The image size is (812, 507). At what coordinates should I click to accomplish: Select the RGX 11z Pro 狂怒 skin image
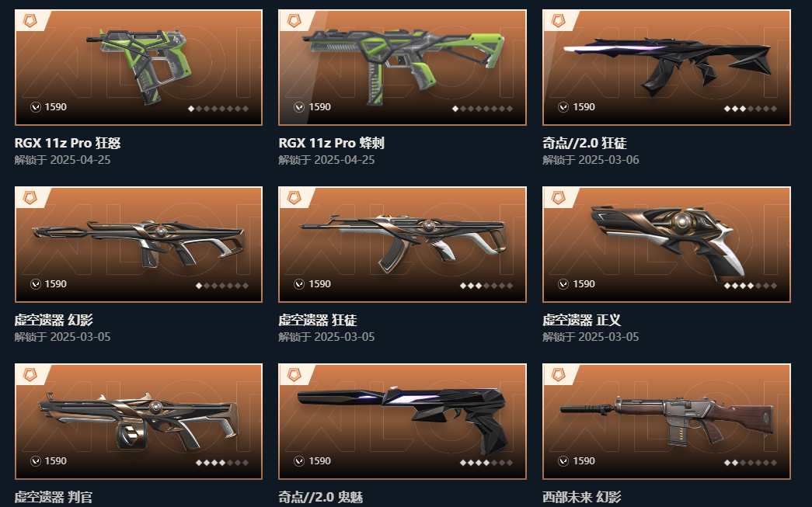(x=139, y=68)
